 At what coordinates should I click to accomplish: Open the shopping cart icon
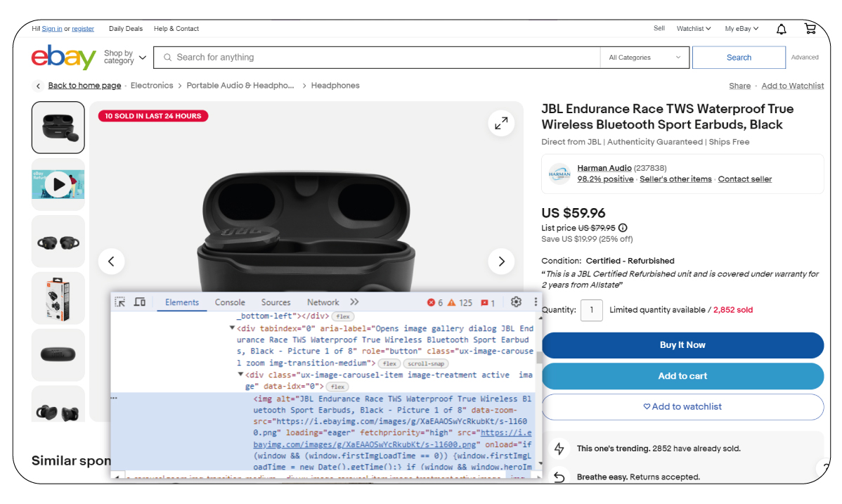pos(810,29)
